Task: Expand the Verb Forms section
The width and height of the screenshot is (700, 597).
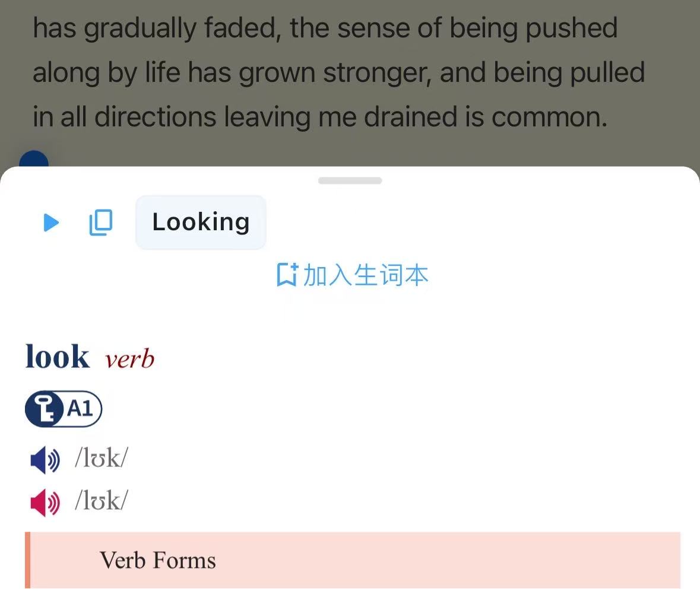Action: [x=158, y=560]
